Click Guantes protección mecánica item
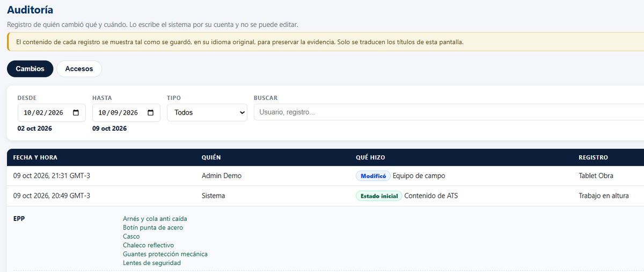This screenshot has height=272, width=644. (x=165, y=254)
